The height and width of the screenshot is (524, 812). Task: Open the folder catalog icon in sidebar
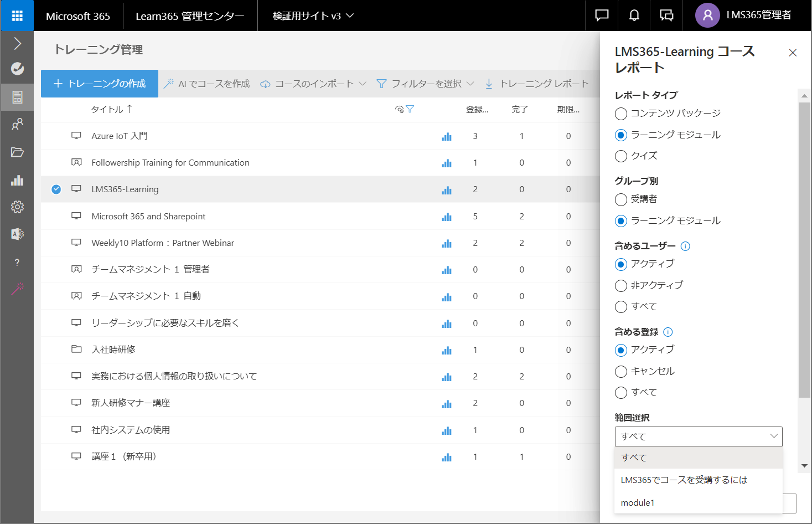click(17, 152)
